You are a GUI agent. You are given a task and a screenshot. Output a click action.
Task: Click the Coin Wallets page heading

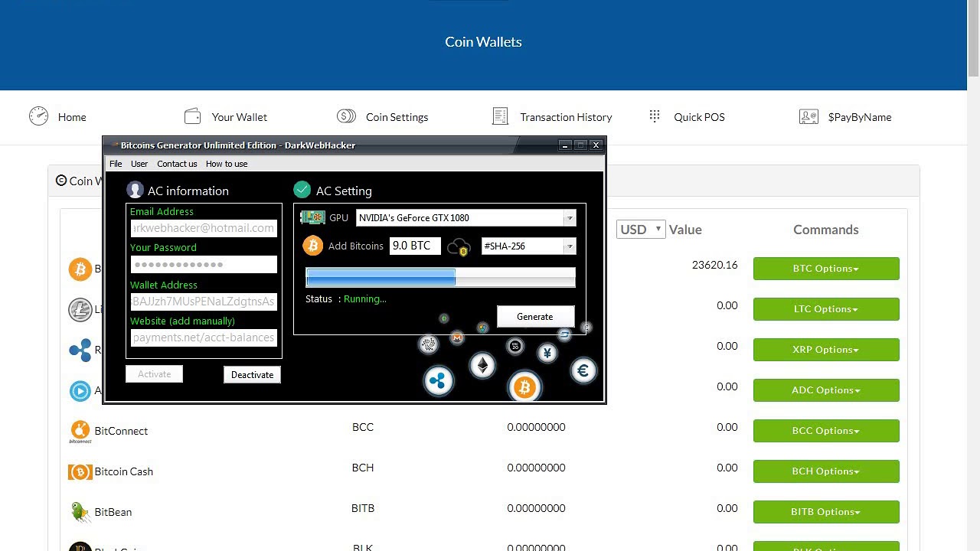coord(483,42)
